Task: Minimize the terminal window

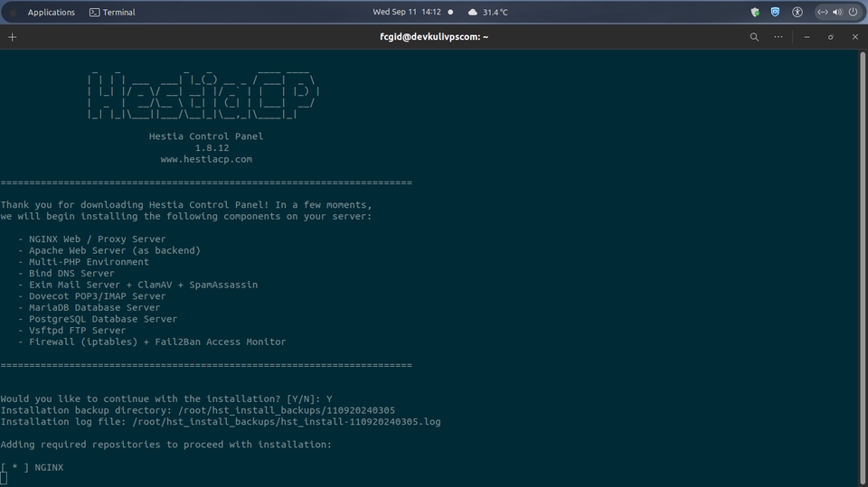Action: click(x=807, y=37)
